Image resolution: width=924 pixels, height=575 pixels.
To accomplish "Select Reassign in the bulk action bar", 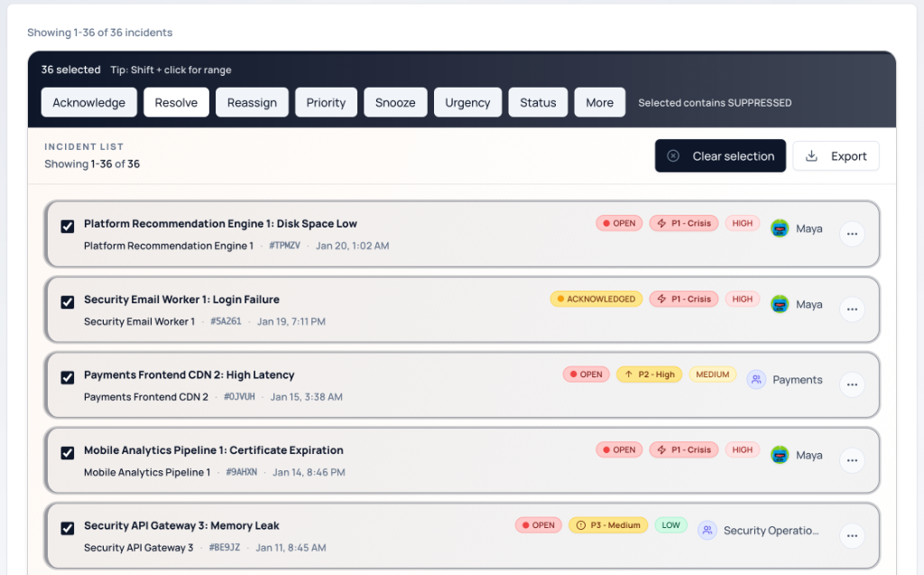I will coord(252,103).
